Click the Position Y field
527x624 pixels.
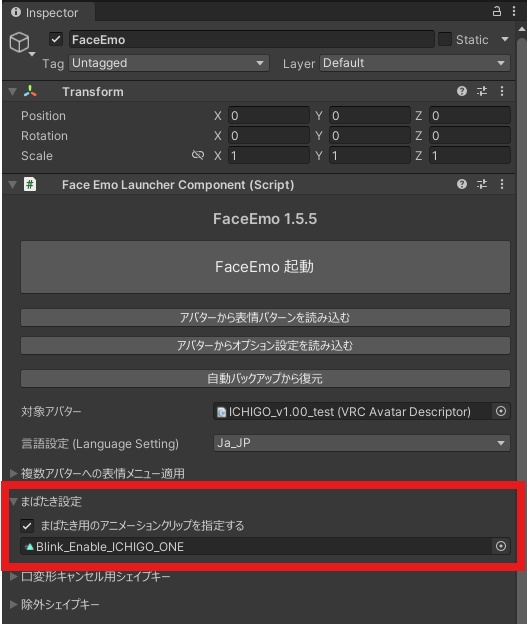370,115
